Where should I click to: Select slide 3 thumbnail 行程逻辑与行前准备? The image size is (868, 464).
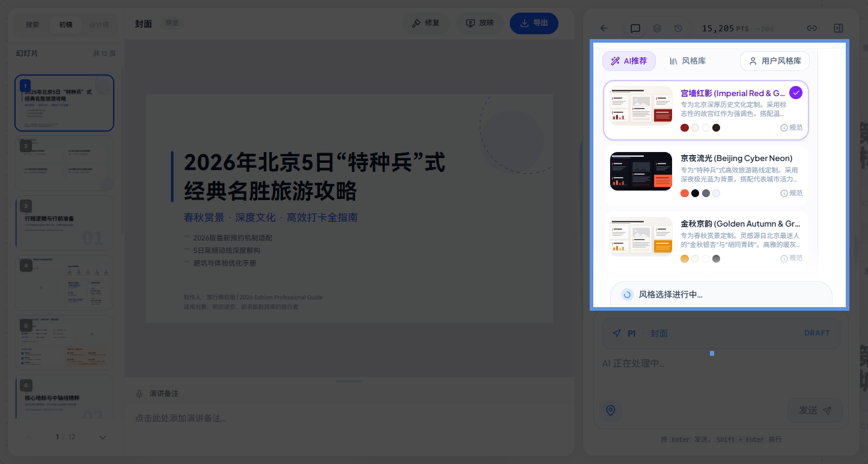(64, 222)
